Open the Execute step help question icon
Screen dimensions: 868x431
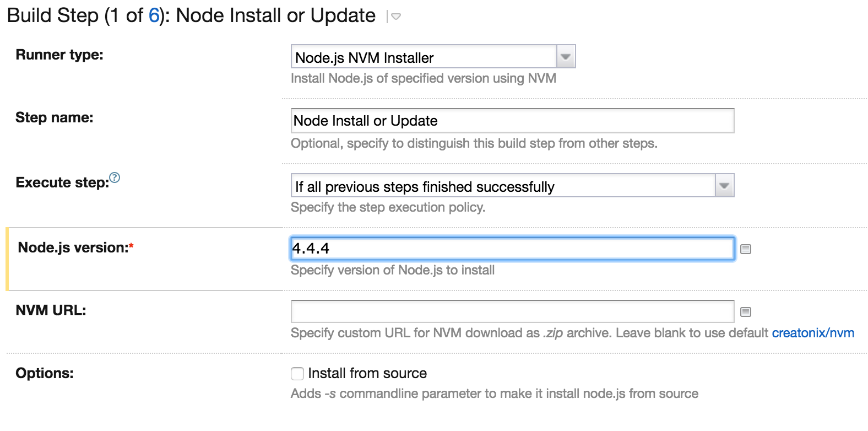(115, 177)
